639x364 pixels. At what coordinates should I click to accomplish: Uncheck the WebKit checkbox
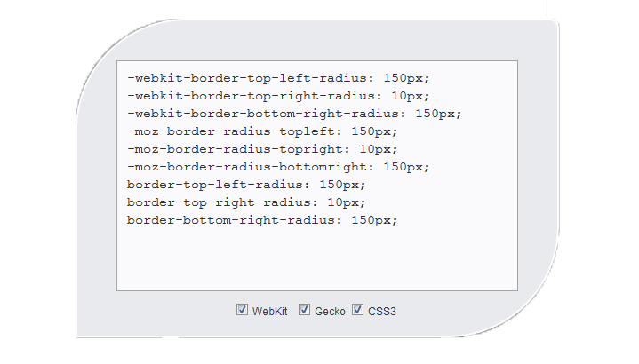pos(242,310)
